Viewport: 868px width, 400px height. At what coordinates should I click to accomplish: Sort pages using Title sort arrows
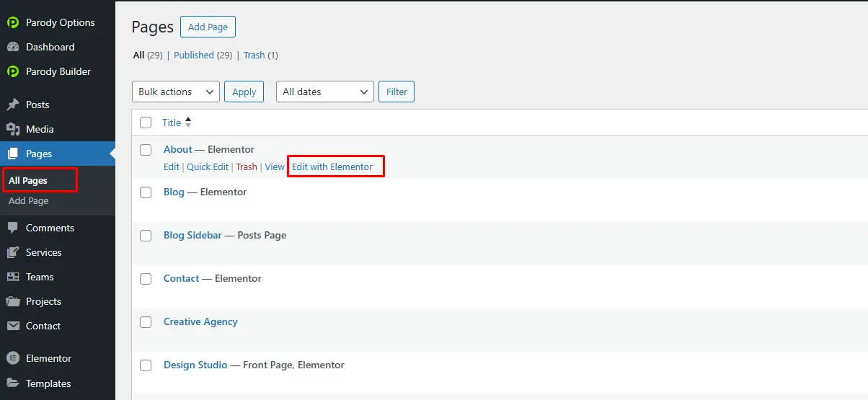(188, 123)
